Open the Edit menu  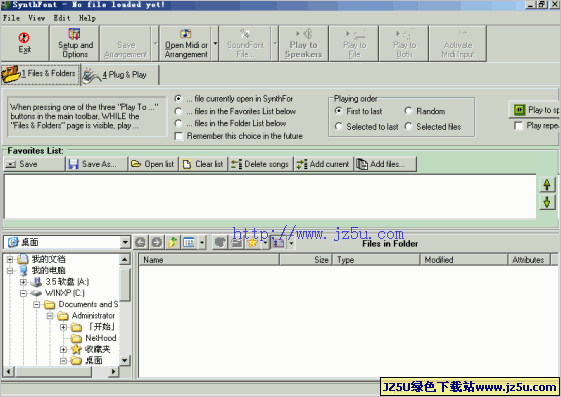coord(62,18)
